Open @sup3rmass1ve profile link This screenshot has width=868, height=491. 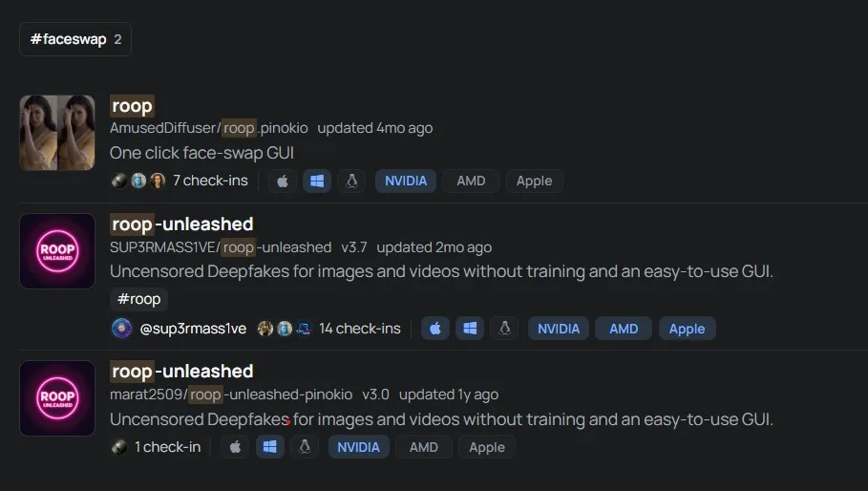point(193,329)
